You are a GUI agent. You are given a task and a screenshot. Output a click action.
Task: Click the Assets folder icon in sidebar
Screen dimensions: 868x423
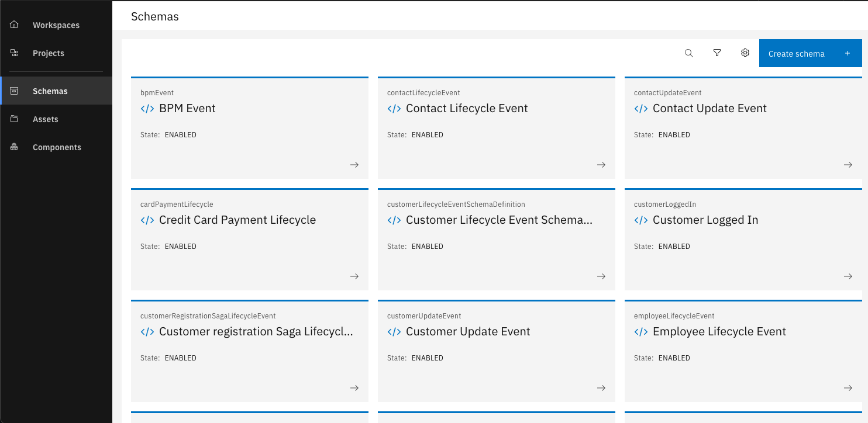click(x=15, y=119)
